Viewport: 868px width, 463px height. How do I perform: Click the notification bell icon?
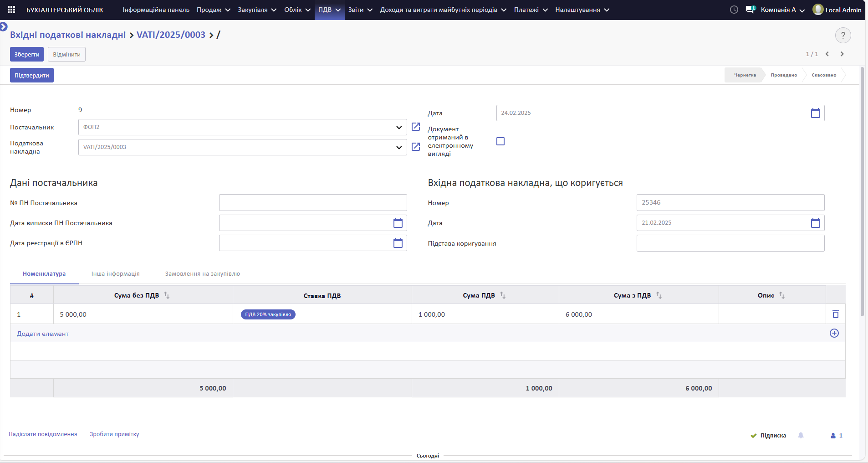pyautogui.click(x=801, y=435)
